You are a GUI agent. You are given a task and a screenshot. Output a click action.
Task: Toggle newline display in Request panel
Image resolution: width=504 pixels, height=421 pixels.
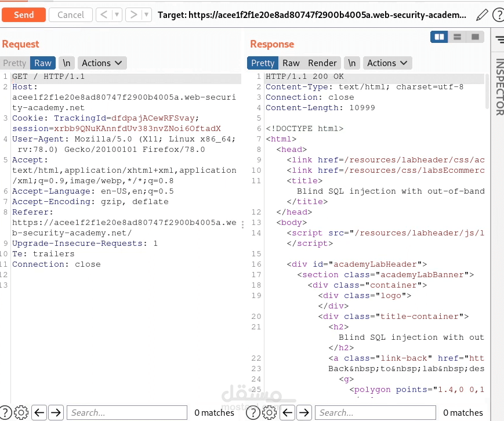point(67,63)
